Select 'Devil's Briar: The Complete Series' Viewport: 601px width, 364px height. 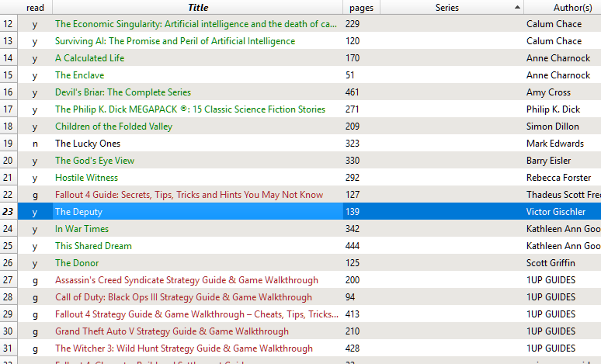[x=123, y=92]
